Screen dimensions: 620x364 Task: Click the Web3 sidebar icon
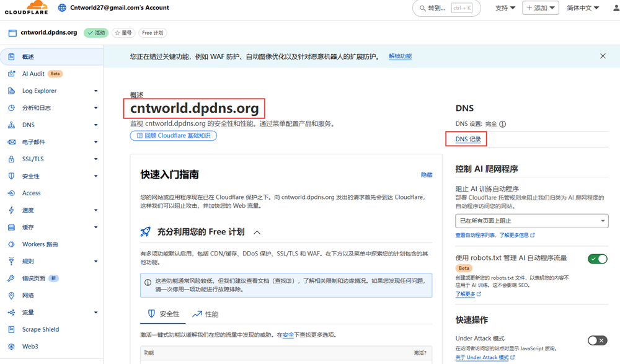point(11,346)
